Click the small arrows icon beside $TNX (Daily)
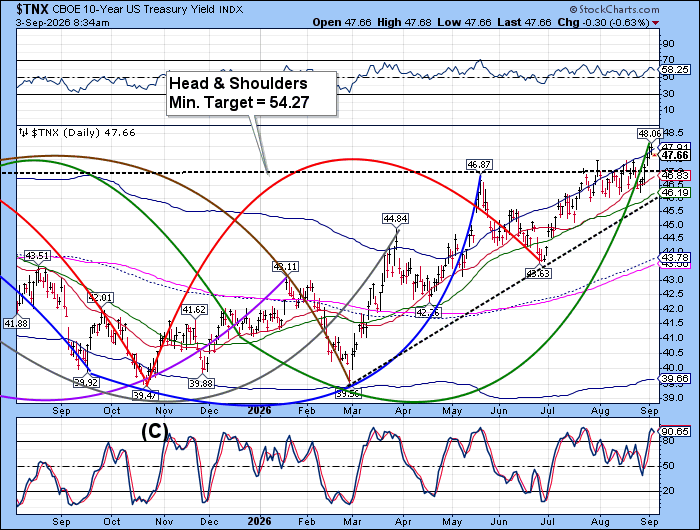700x530 pixels. [23, 132]
